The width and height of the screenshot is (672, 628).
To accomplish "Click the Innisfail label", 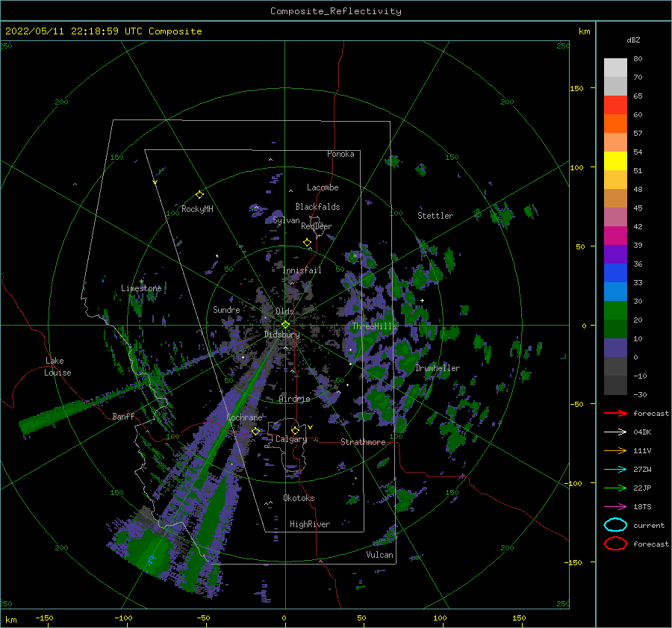I will pyautogui.click(x=302, y=270).
